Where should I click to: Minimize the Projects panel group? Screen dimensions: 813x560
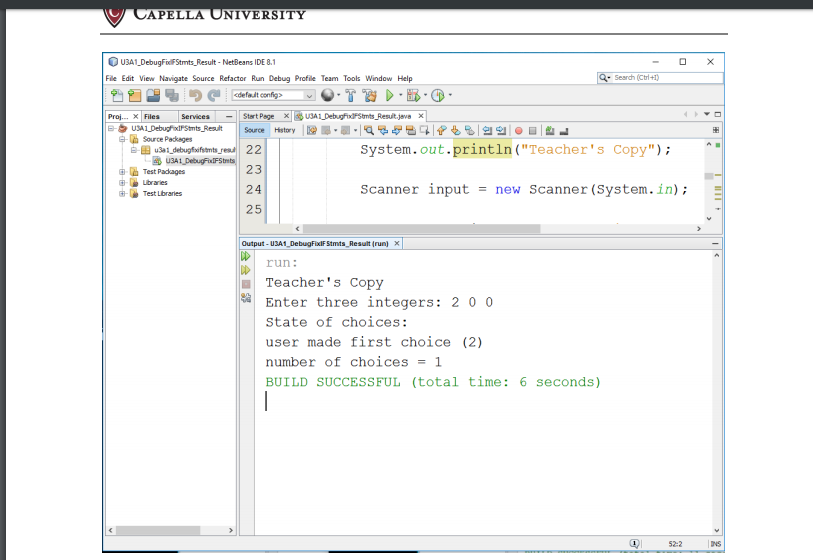[229, 117]
